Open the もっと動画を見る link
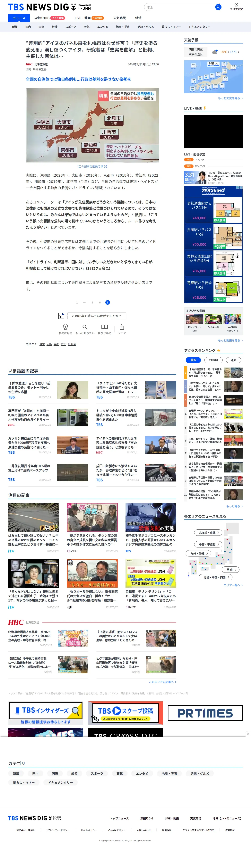 pos(230,340)
